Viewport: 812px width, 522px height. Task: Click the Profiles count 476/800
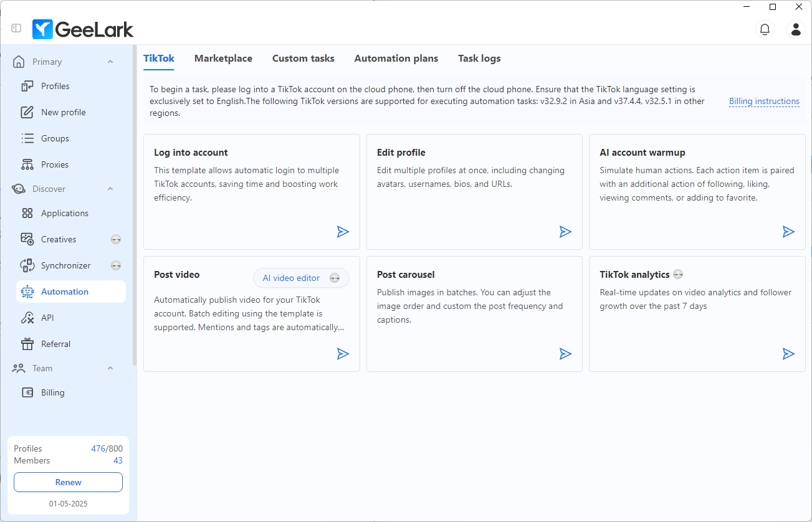[107, 448]
